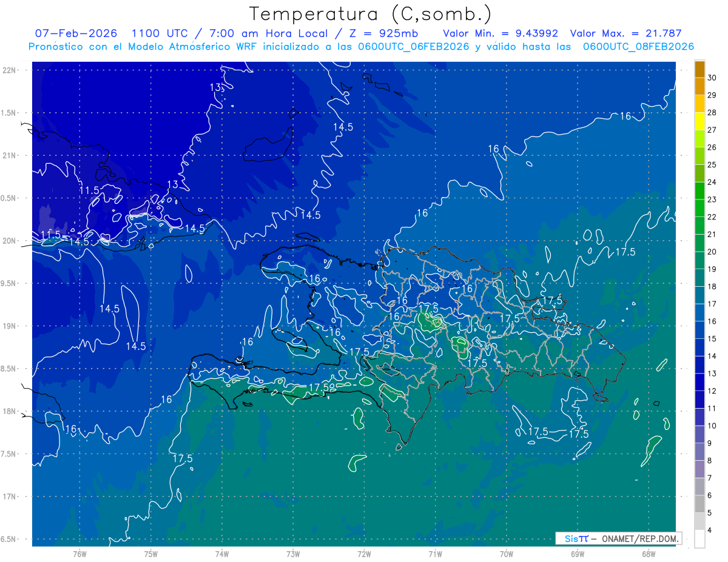Click the 75W longitude label
Screen dimensions: 728x562
coord(150,554)
